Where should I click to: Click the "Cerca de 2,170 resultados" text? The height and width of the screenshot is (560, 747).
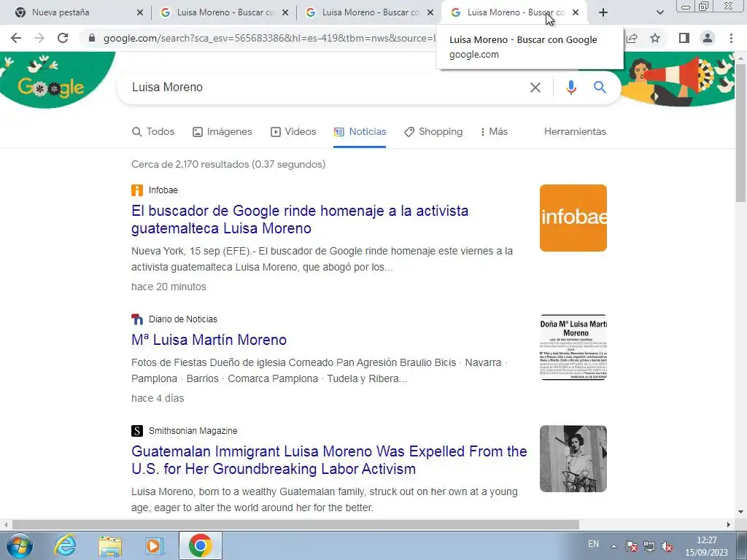(x=228, y=164)
